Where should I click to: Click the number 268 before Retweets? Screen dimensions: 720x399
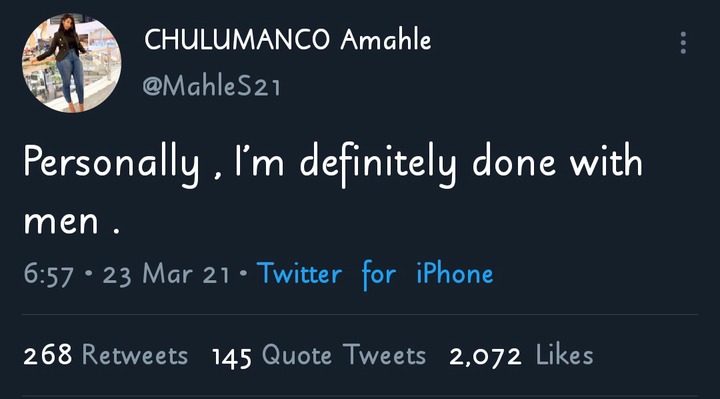(48, 355)
